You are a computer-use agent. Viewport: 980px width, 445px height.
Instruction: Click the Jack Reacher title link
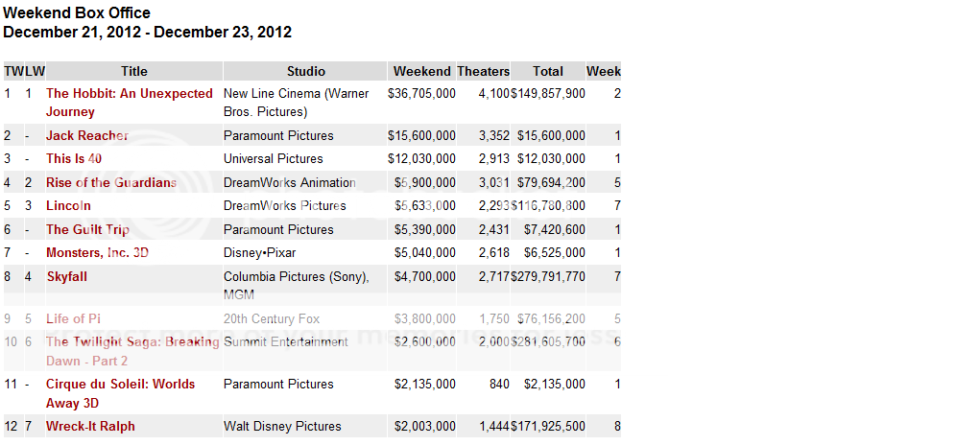[87, 136]
